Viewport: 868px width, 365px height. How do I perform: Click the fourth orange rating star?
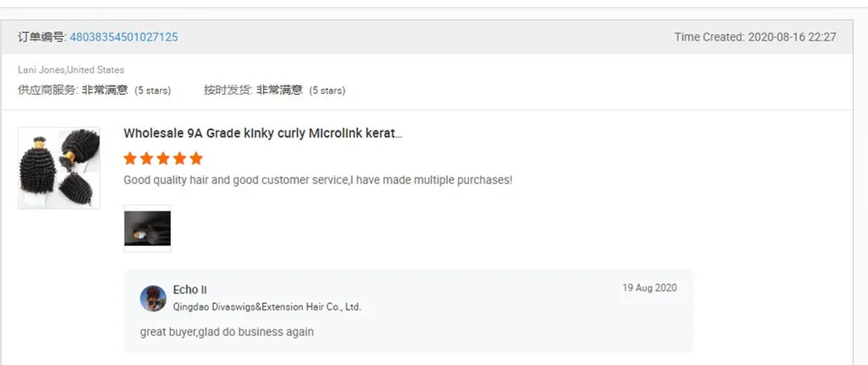point(179,159)
